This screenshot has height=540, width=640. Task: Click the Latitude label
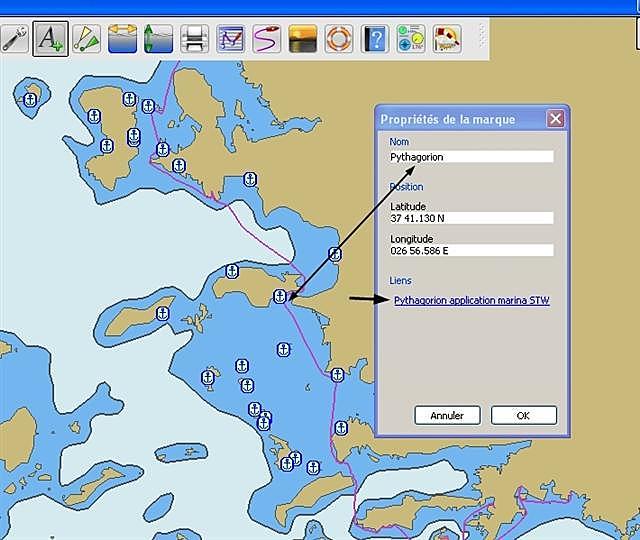[x=408, y=206]
